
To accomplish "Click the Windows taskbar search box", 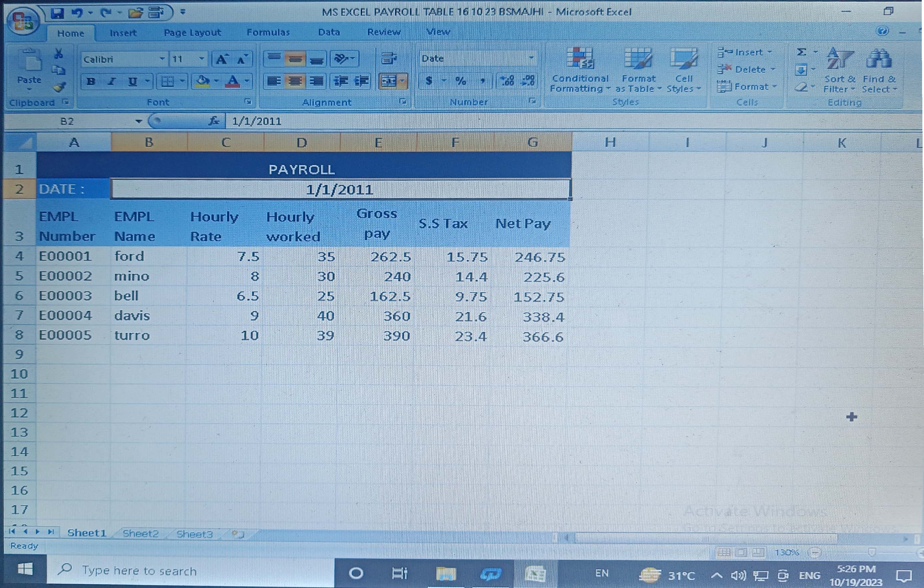I will point(192,571).
